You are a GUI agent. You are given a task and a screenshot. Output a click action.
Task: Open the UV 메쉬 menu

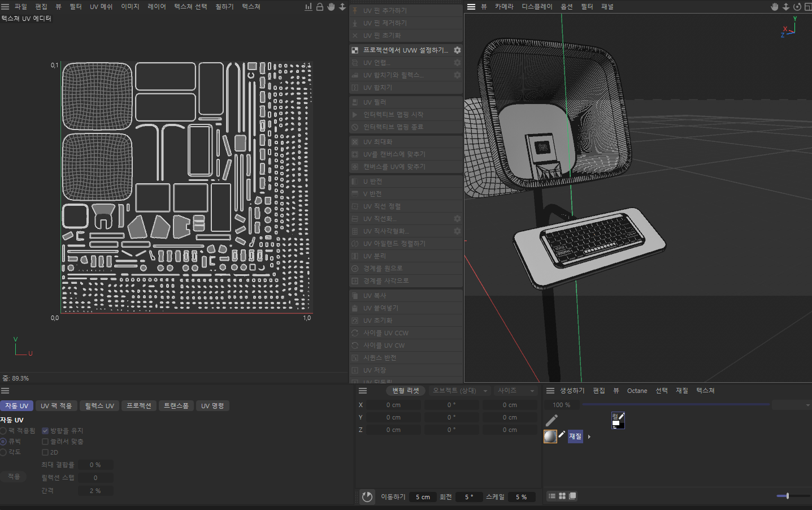pyautogui.click(x=101, y=7)
